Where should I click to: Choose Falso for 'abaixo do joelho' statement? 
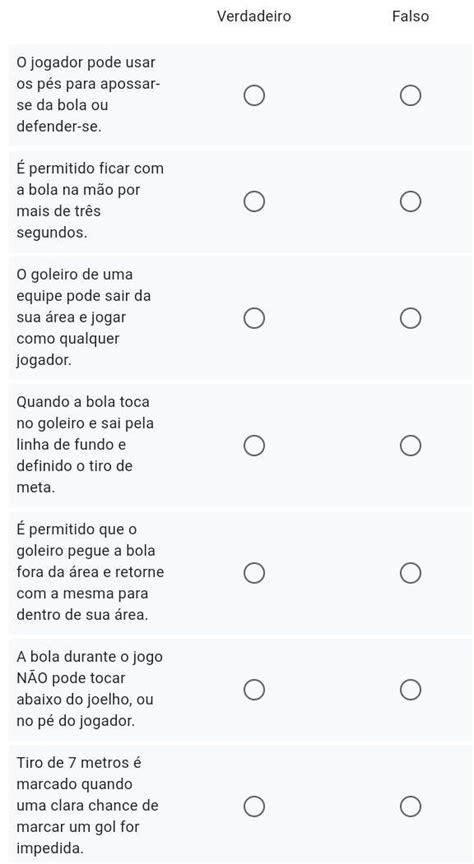click(411, 689)
